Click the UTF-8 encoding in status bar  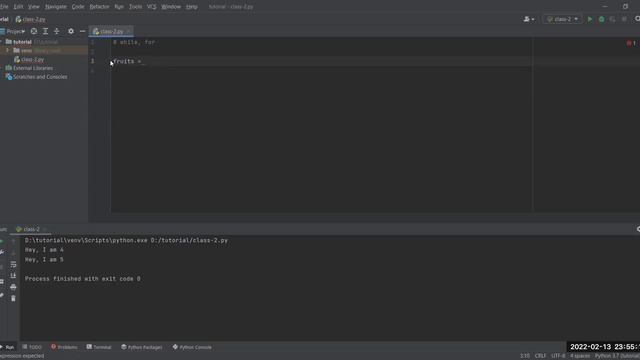point(558,356)
